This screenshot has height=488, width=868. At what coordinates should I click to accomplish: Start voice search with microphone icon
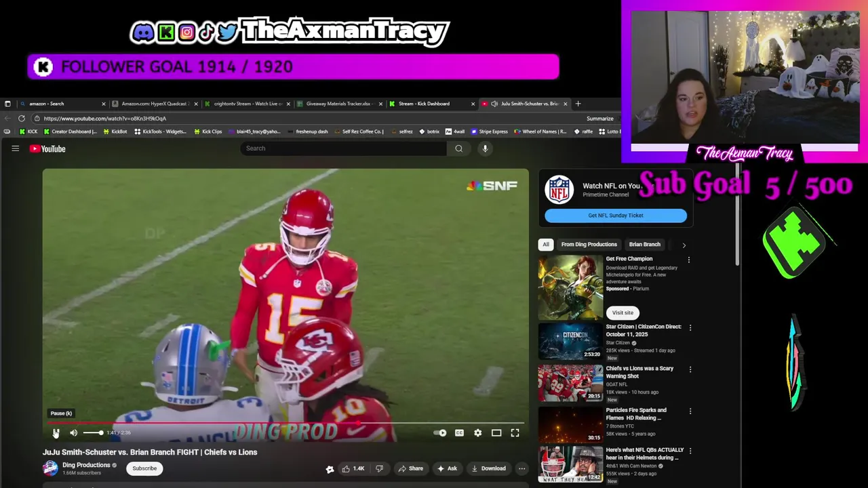[x=485, y=148]
